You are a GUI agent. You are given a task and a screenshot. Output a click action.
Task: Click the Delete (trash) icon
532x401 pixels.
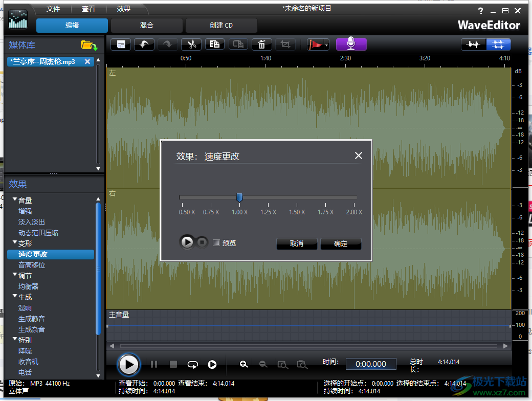tap(261, 44)
